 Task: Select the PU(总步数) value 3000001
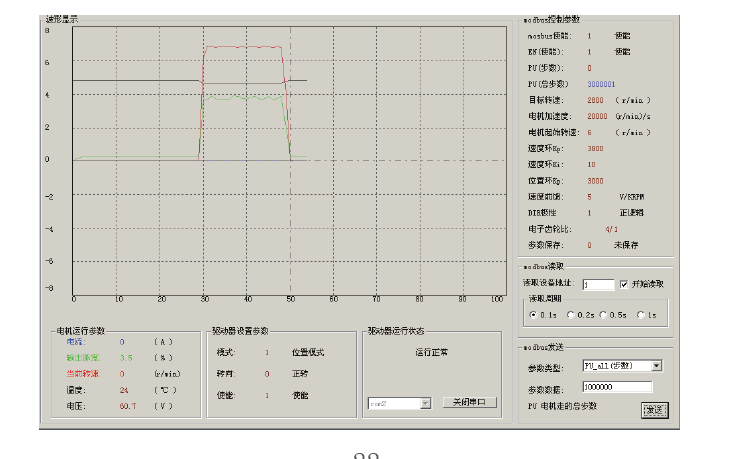coord(600,84)
